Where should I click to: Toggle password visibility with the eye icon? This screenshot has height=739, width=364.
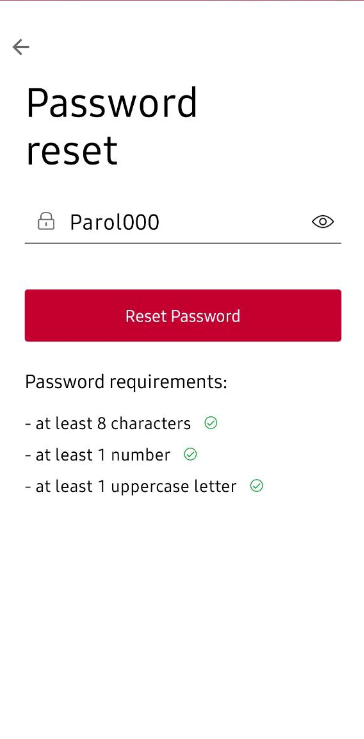(323, 222)
